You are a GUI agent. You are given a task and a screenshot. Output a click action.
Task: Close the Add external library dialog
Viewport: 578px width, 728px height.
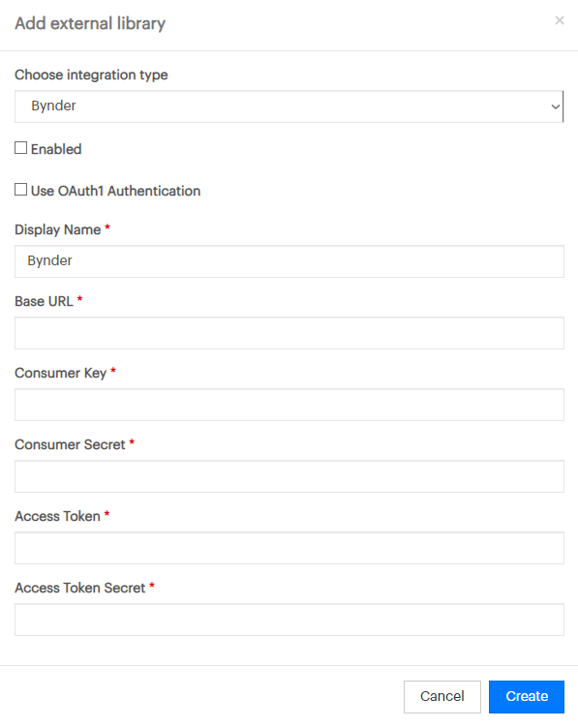(x=560, y=20)
